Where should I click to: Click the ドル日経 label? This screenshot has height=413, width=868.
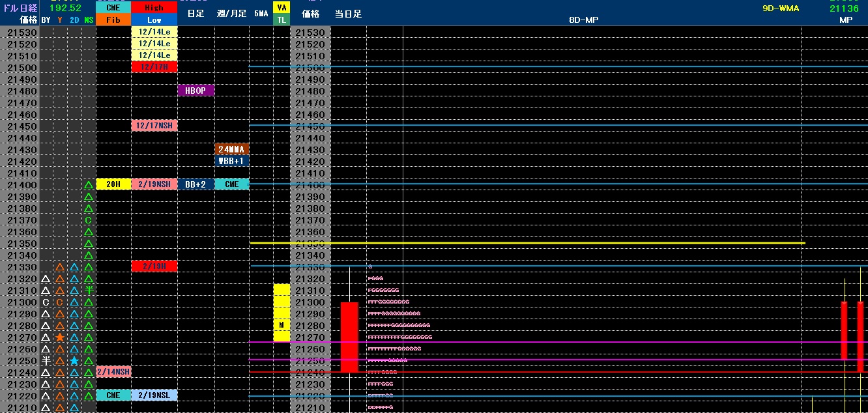pyautogui.click(x=20, y=8)
